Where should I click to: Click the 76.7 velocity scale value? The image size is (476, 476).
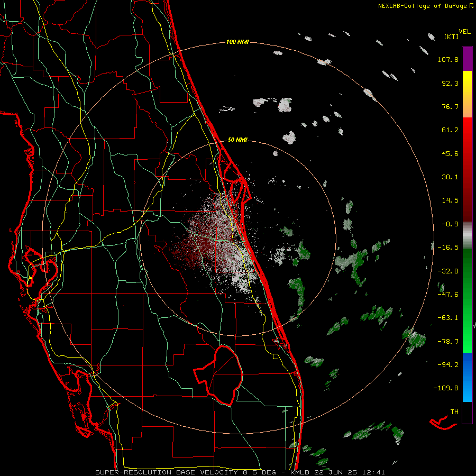(x=450, y=106)
